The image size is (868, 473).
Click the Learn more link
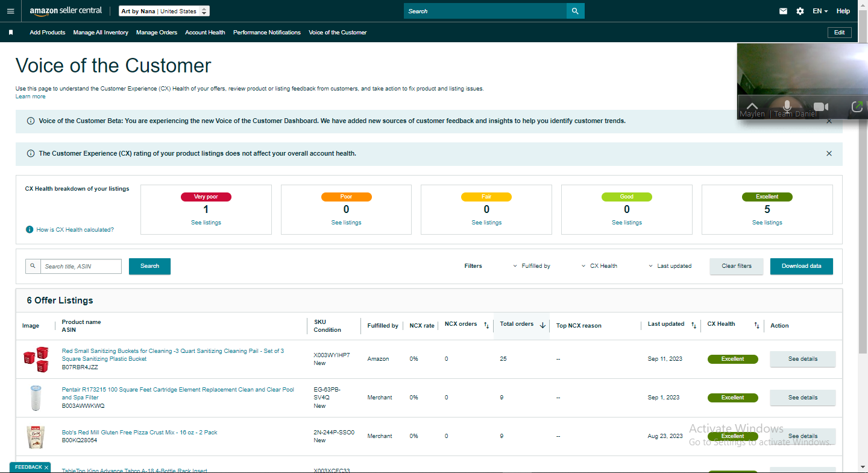pyautogui.click(x=31, y=97)
